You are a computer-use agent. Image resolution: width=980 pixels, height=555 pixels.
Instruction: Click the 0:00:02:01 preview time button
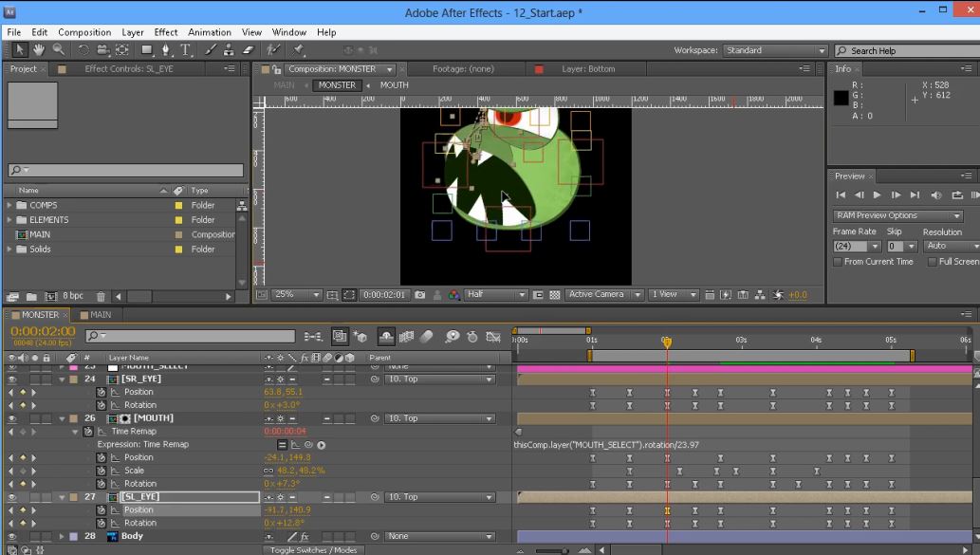tap(384, 295)
